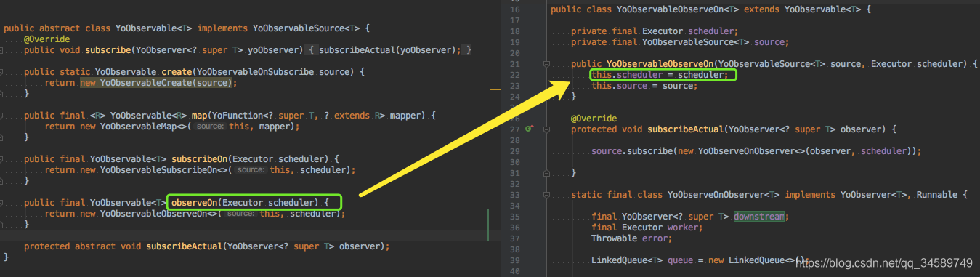Click 'Throwable error' declaration on line 37
980x277 pixels.
click(631, 238)
